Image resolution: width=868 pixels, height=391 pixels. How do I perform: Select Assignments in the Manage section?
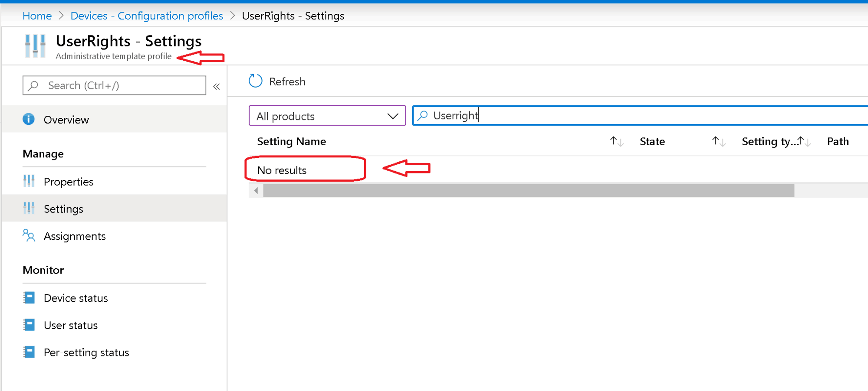click(x=75, y=236)
